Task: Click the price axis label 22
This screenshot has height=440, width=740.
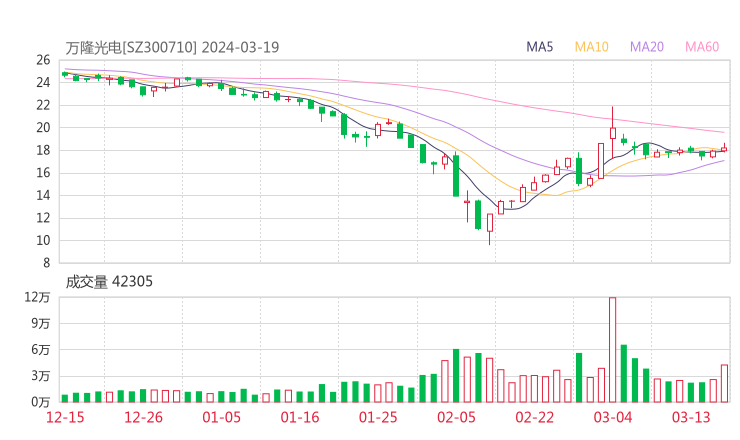Action: [x=43, y=105]
